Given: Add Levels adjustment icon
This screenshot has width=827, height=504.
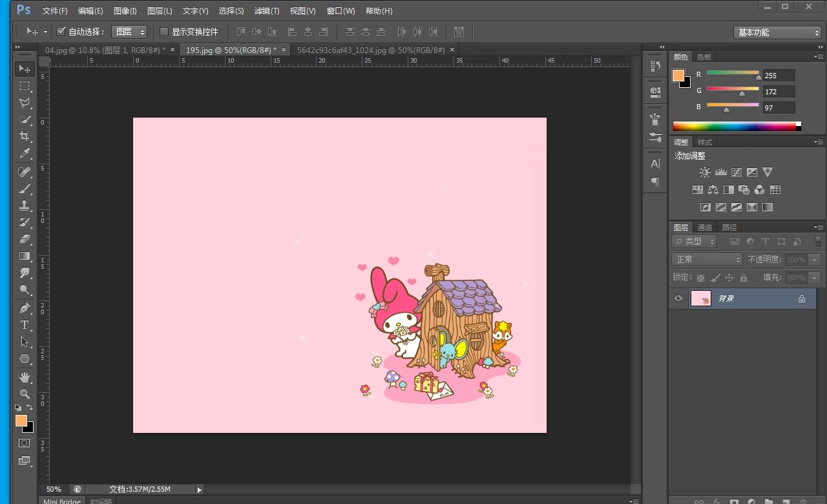Looking at the screenshot, I should [x=720, y=173].
